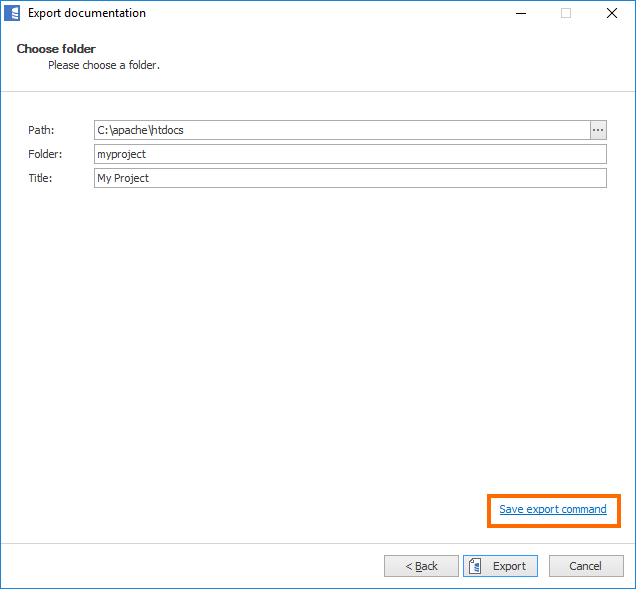Close the Export documentation dialog

(611, 14)
